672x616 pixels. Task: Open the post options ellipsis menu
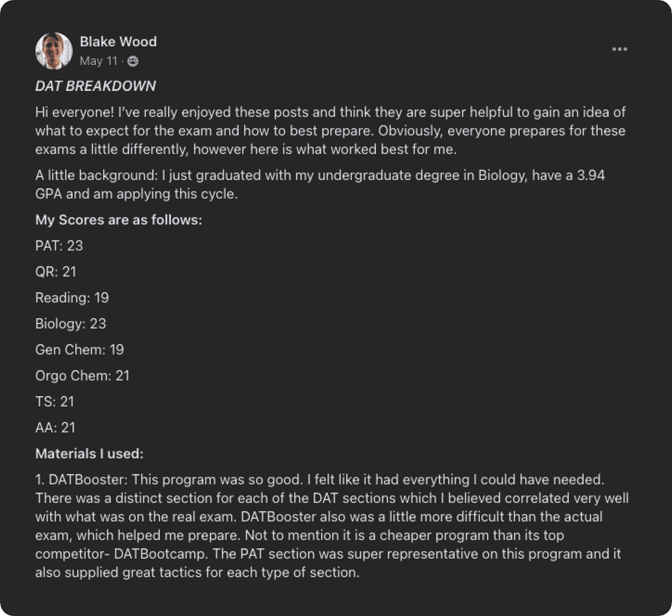click(x=620, y=49)
